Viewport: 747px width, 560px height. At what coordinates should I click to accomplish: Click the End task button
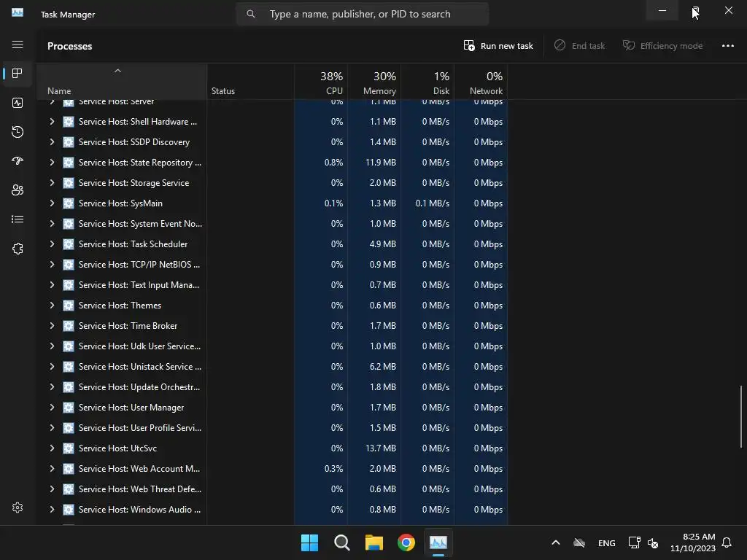579,46
